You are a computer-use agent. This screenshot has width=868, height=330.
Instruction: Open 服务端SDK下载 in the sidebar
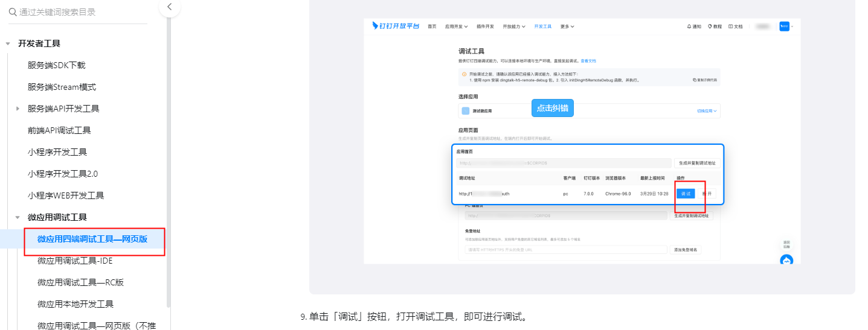tap(57, 65)
